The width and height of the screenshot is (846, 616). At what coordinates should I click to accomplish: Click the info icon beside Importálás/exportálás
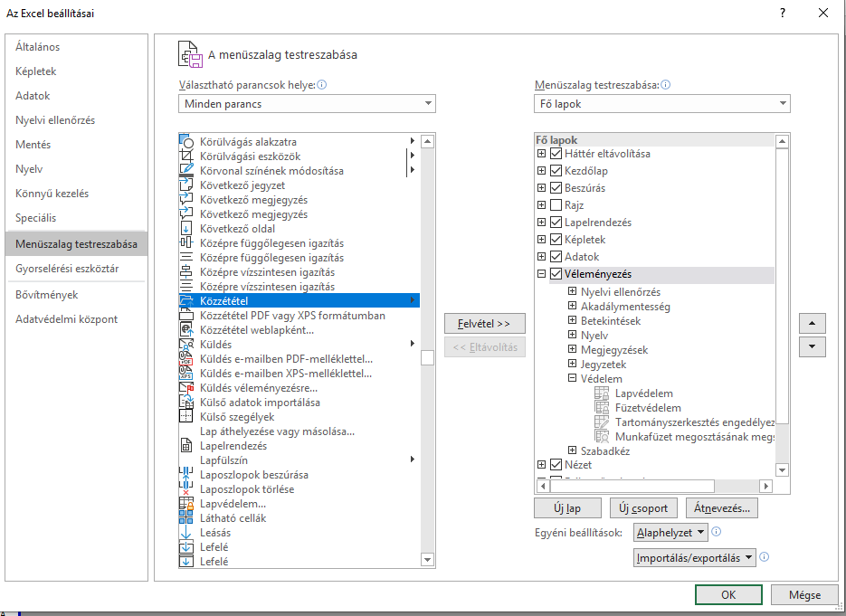click(764, 556)
